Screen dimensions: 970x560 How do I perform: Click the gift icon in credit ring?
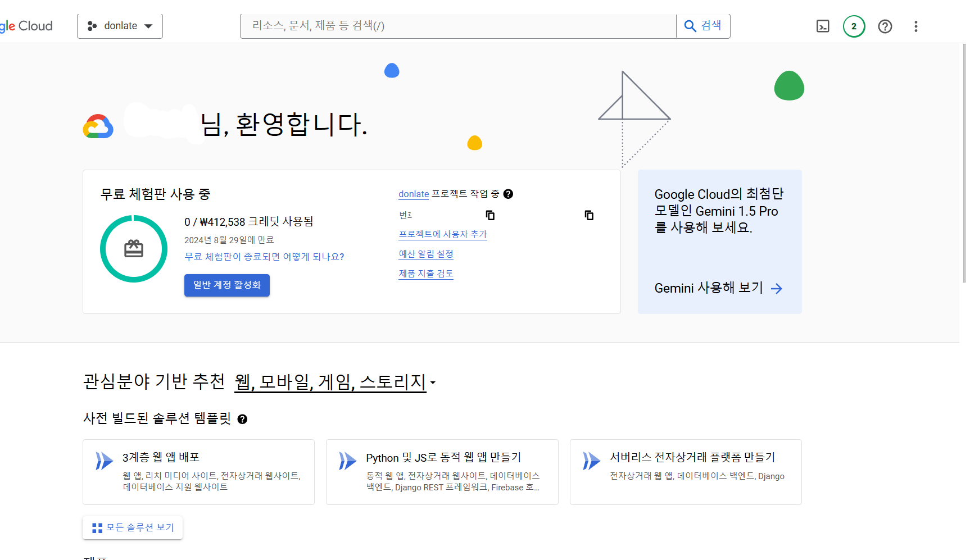(x=134, y=248)
